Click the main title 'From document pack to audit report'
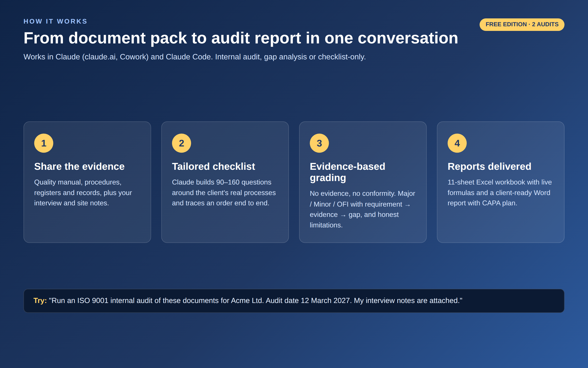This screenshot has width=588, height=368. click(x=241, y=38)
